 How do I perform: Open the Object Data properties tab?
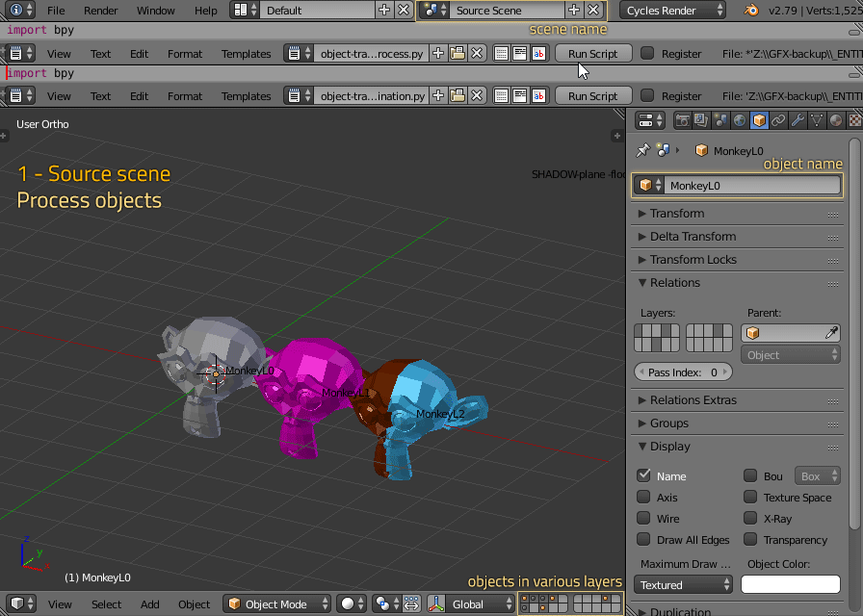[817, 120]
